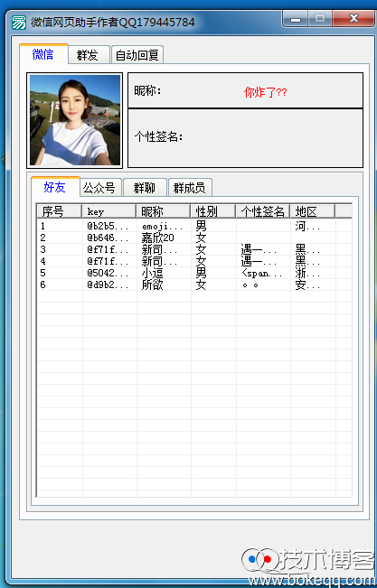Image resolution: width=377 pixels, height=588 pixels.
Task: Open the 群发 tab
Action: [89, 55]
